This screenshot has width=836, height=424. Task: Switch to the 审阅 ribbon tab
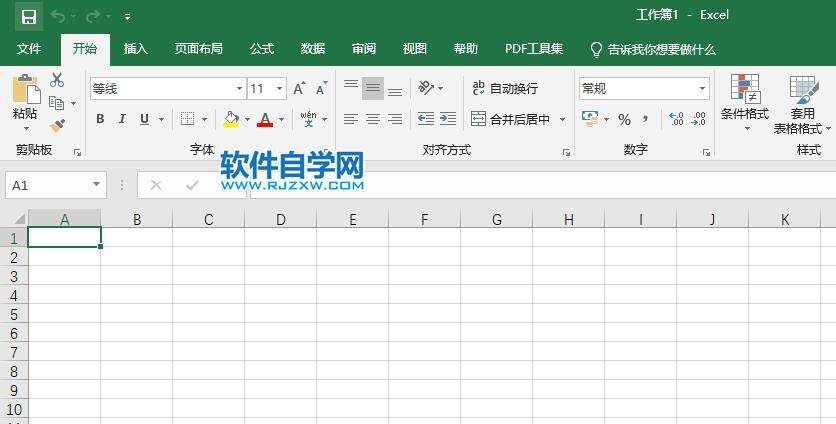[x=364, y=49]
